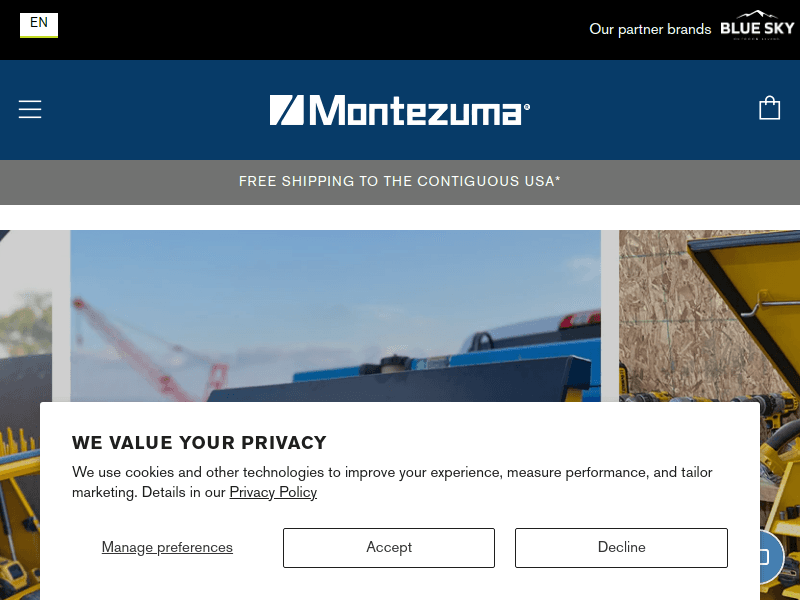View bag via top-right cart icon
The width and height of the screenshot is (800, 600).
pyautogui.click(x=769, y=107)
